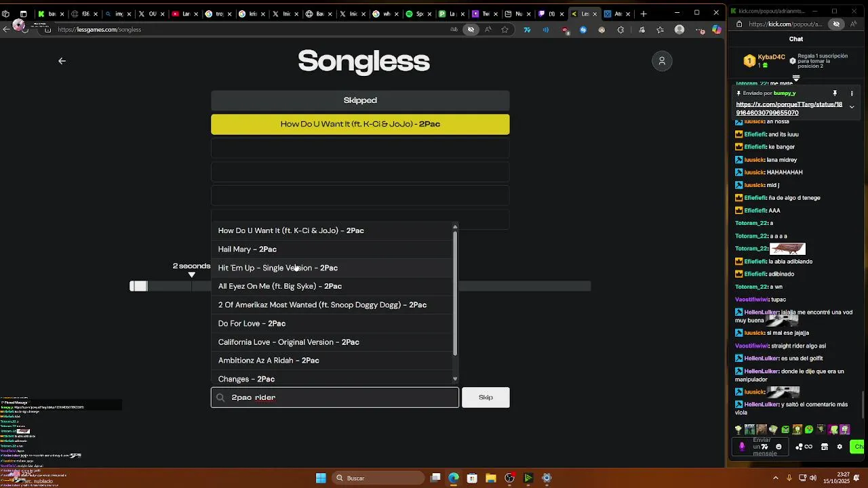The width and height of the screenshot is (868, 488).
Task: Click the song progress bar track
Action: click(360, 286)
